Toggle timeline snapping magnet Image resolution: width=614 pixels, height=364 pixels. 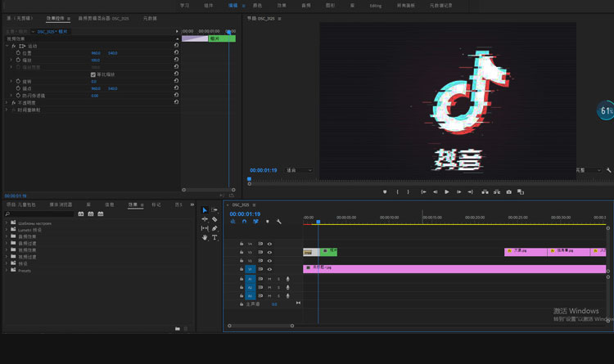point(244,222)
